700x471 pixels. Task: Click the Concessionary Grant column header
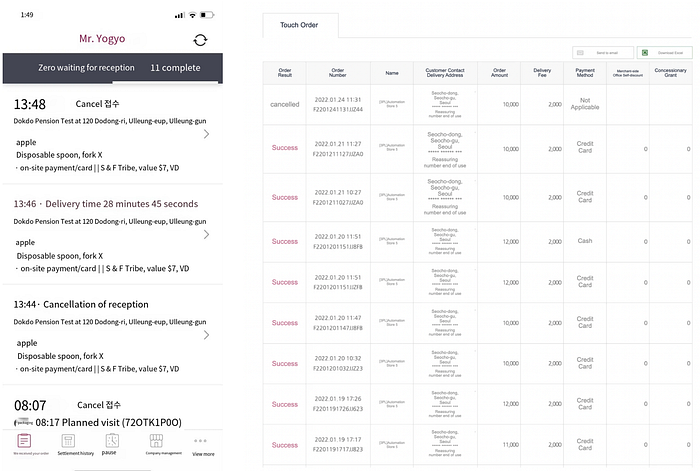[671, 73]
